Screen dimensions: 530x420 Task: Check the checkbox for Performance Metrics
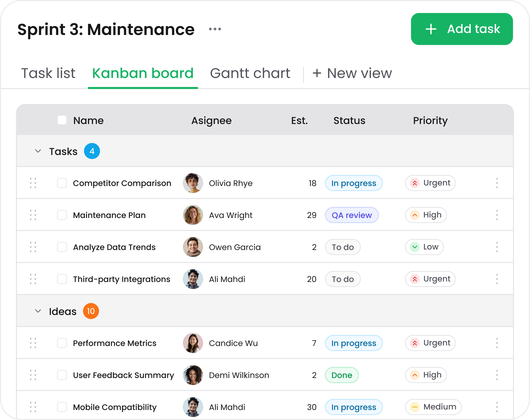click(x=62, y=343)
